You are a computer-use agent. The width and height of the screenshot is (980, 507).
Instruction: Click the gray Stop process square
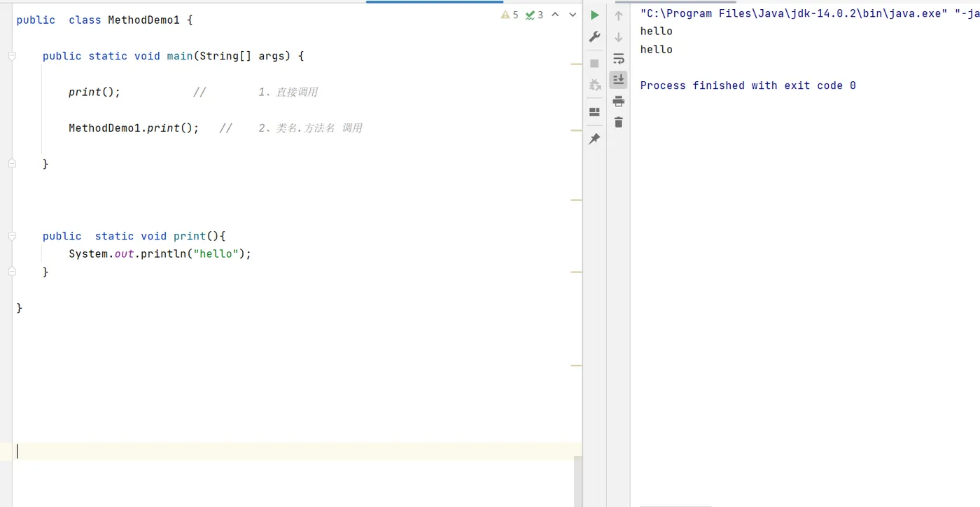(x=594, y=63)
